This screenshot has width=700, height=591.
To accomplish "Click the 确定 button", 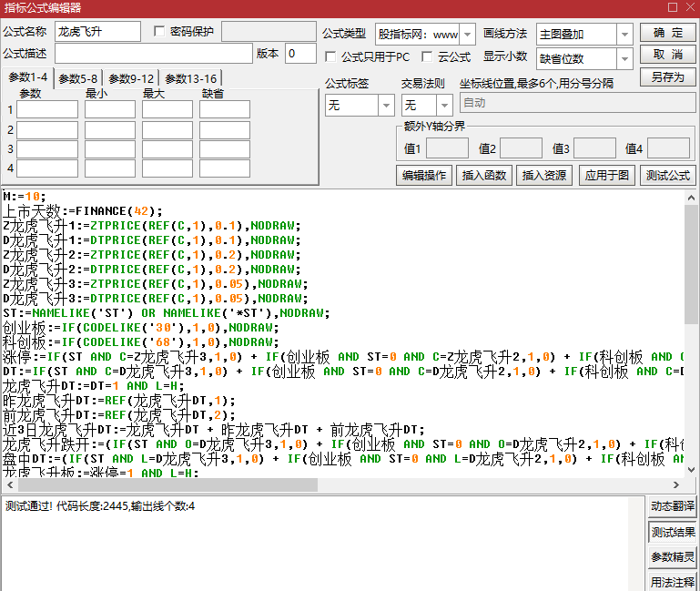I will tap(668, 33).
